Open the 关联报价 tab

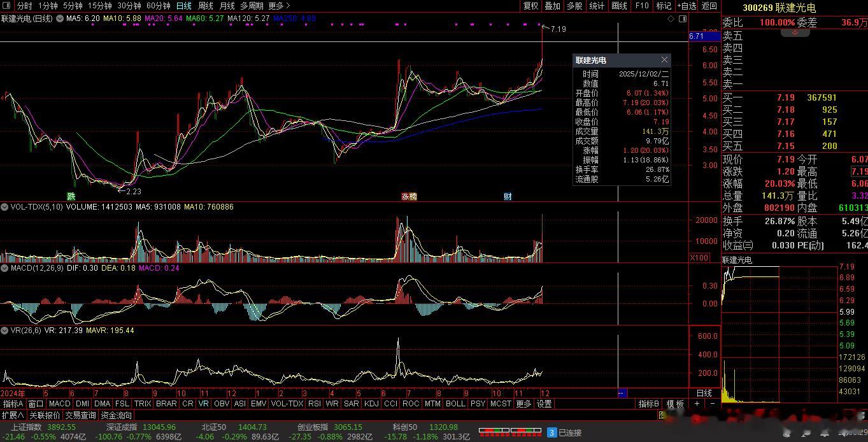(44, 415)
